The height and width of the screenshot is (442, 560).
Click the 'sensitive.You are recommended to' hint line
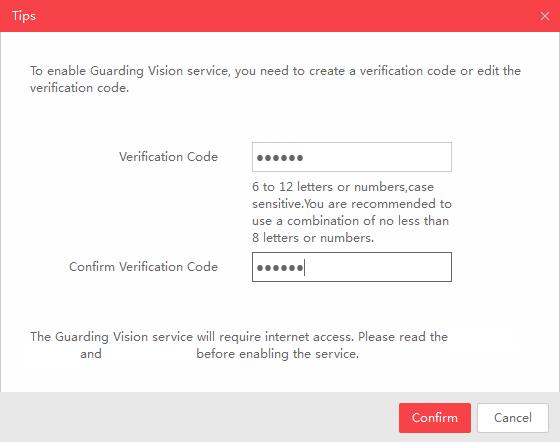(x=352, y=204)
